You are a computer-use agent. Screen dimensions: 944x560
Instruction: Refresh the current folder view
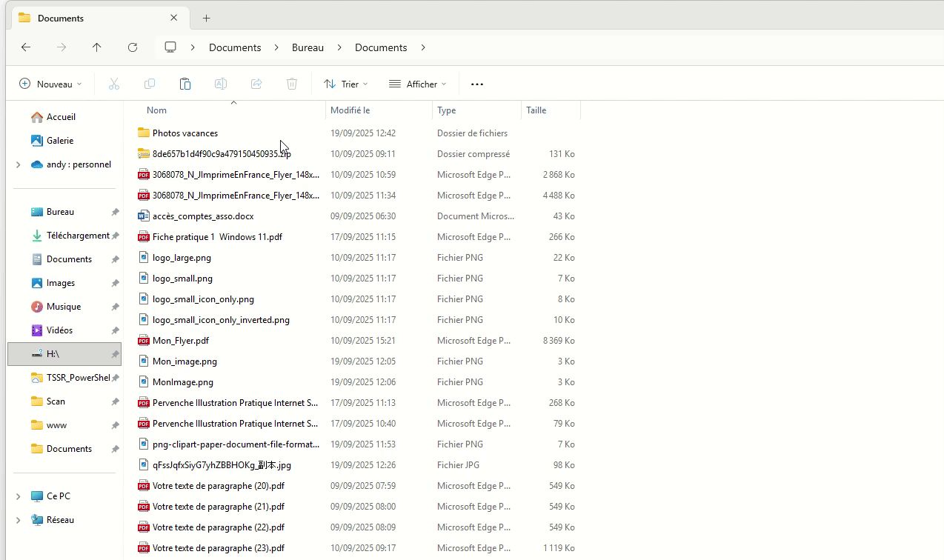133,47
